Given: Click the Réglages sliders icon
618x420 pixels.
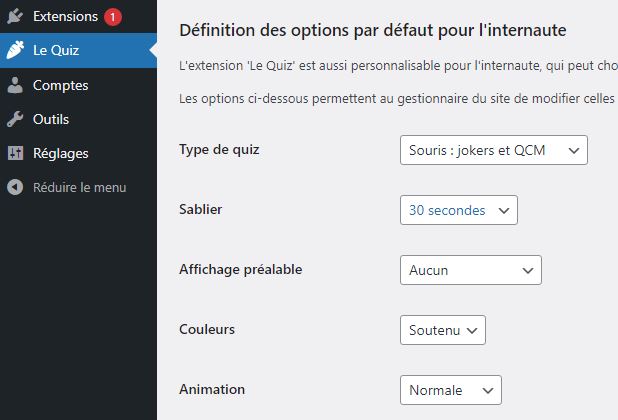Looking at the screenshot, I should (15, 154).
